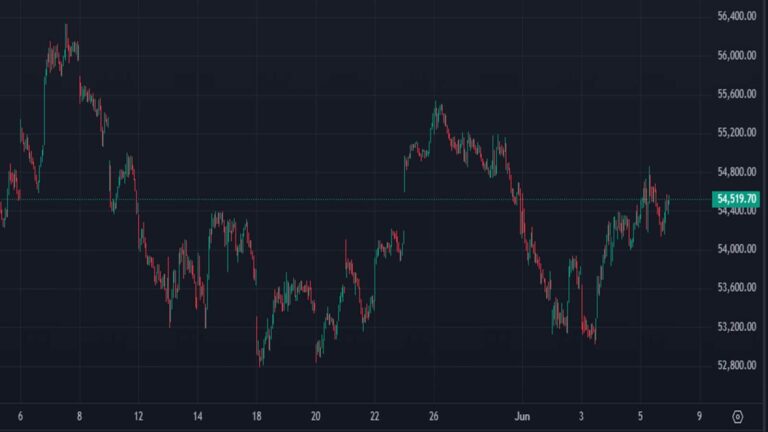Viewport: 768px width, 432px height.
Task: Click date 6 on time axis
Action: pos(20,416)
